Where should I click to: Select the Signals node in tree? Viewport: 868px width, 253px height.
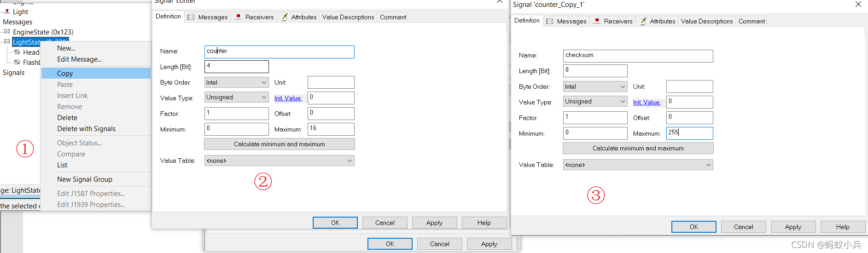point(14,73)
